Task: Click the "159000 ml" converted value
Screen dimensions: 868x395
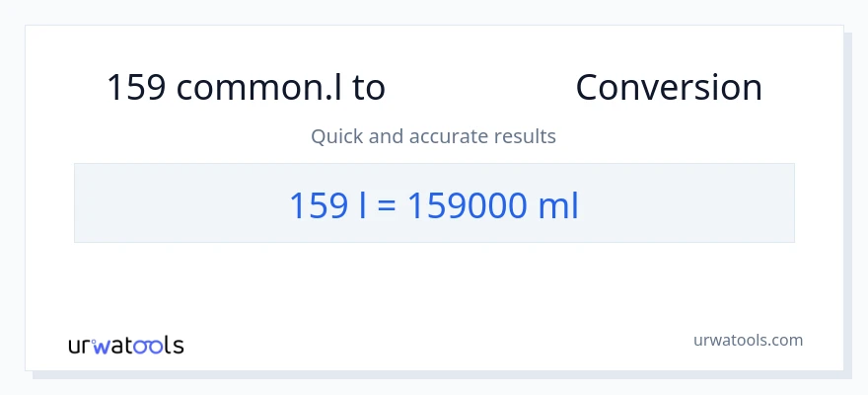Action: [x=492, y=204]
